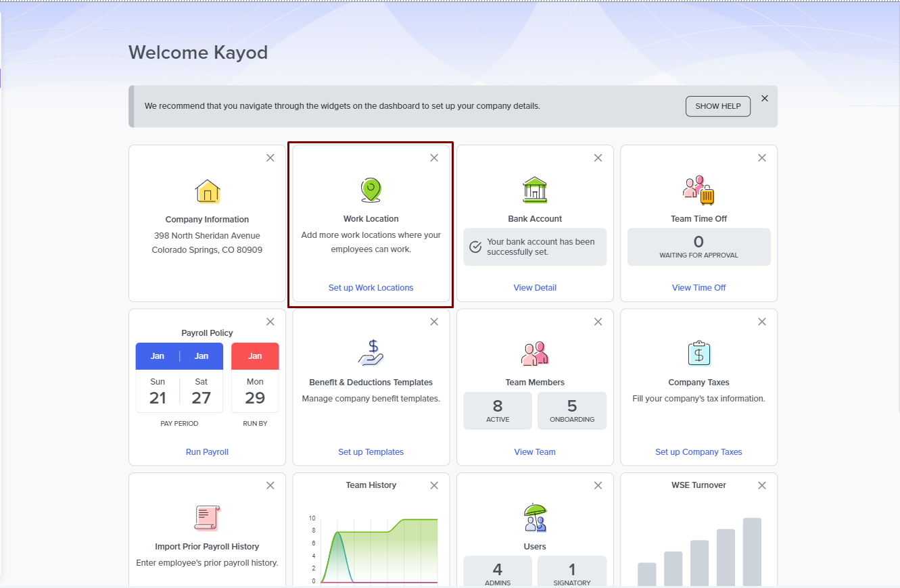Viewport: 900px width, 588px height.
Task: Click the Company Information house icon
Action: tap(208, 192)
